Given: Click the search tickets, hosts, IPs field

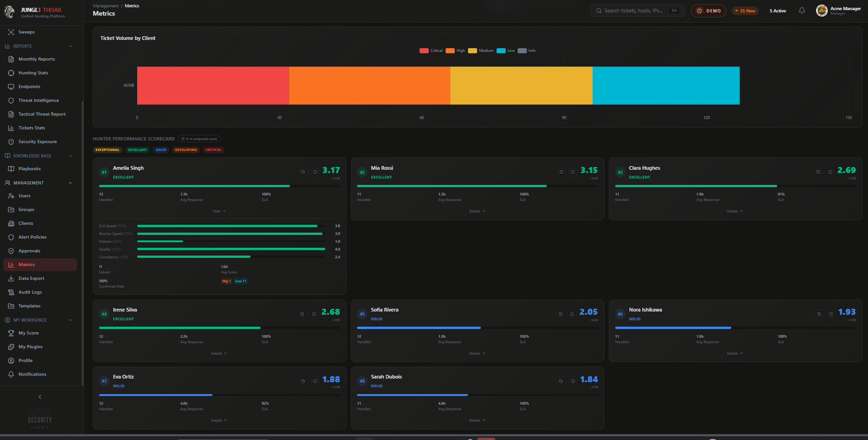Looking at the screenshot, I should pyautogui.click(x=638, y=11).
